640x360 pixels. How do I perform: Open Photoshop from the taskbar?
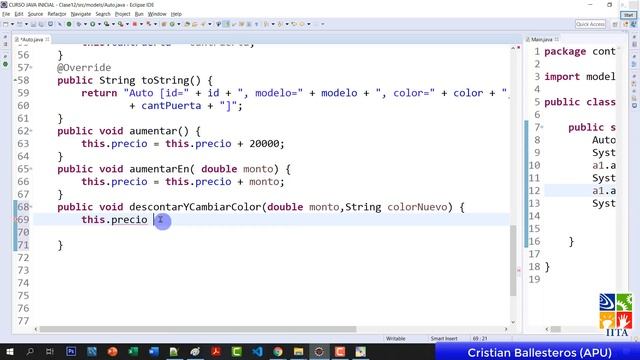tap(71, 351)
